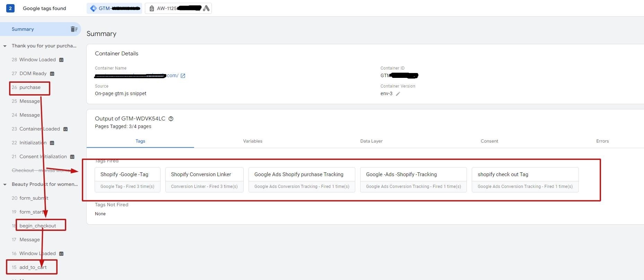Open the Shopify Conversion Linker card
644x280 pixels.
pos(204,180)
